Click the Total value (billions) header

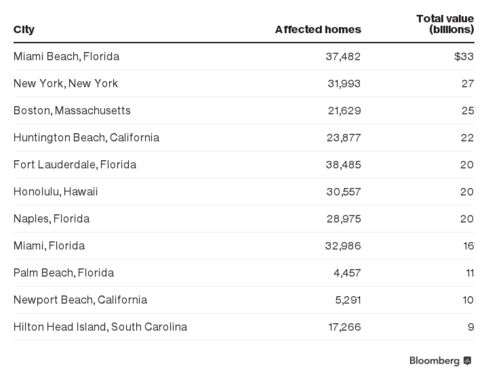point(445,24)
